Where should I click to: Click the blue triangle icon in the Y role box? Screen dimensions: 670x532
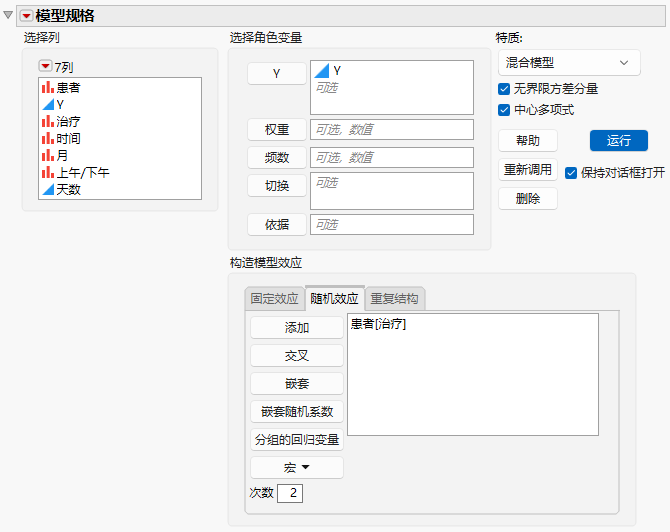(322, 71)
